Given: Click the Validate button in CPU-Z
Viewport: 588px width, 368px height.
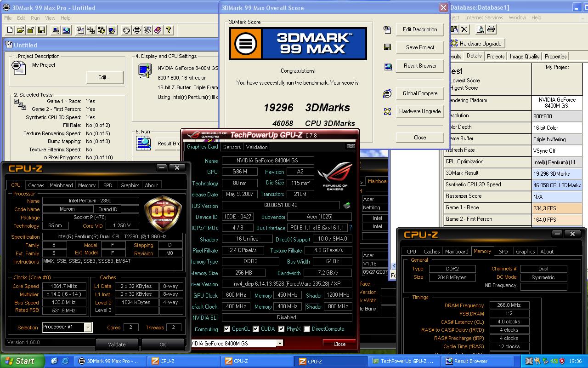Looking at the screenshot, I should [x=117, y=344].
